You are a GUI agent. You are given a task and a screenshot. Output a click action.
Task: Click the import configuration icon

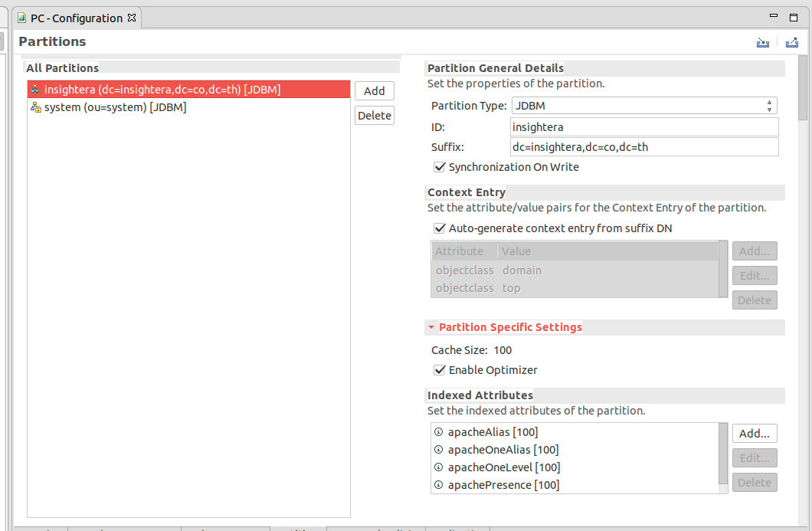762,42
